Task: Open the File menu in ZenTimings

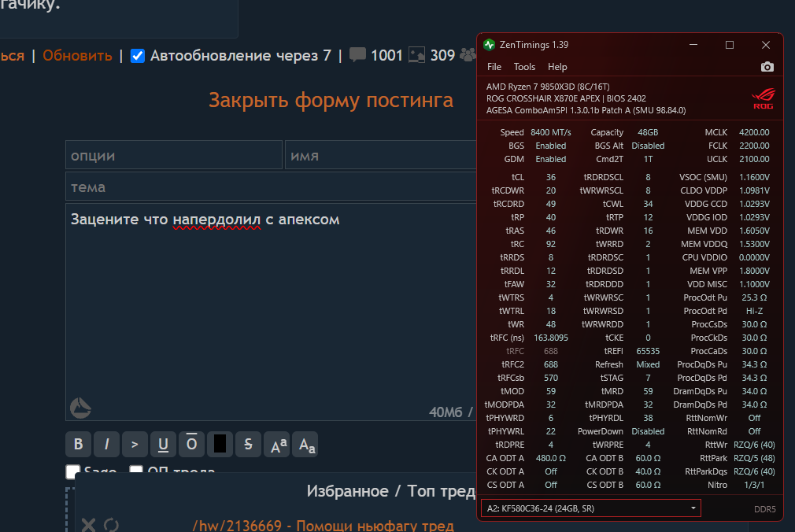Action: click(x=494, y=67)
